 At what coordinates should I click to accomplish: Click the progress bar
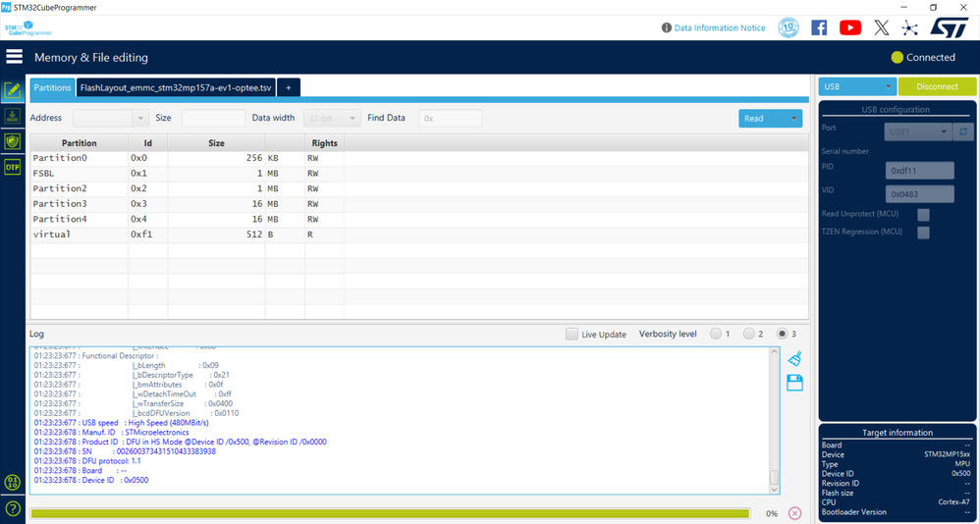tap(390, 513)
